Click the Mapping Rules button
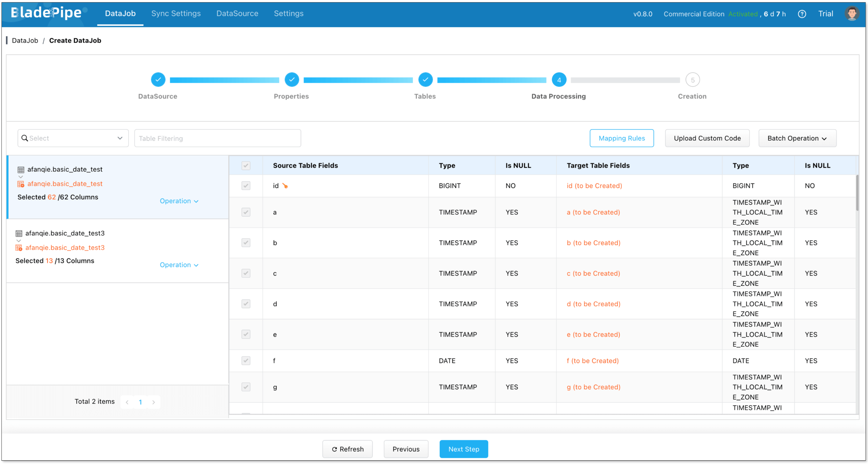 coord(621,138)
